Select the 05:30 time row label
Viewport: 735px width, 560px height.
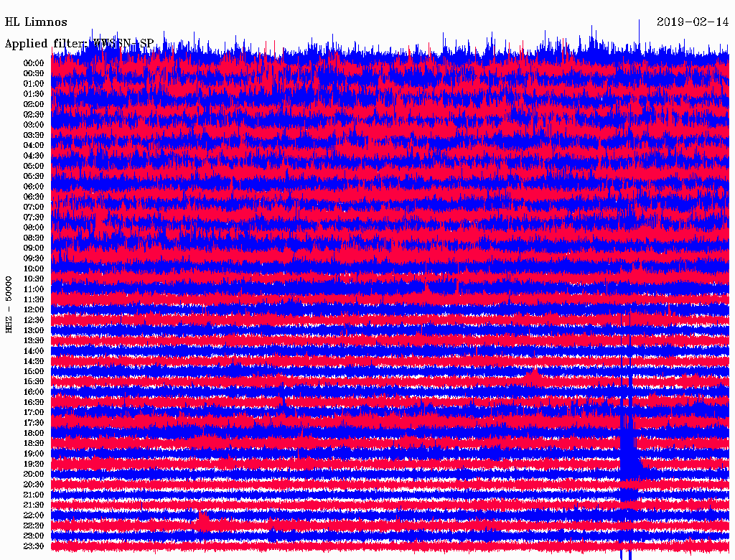tap(34, 177)
